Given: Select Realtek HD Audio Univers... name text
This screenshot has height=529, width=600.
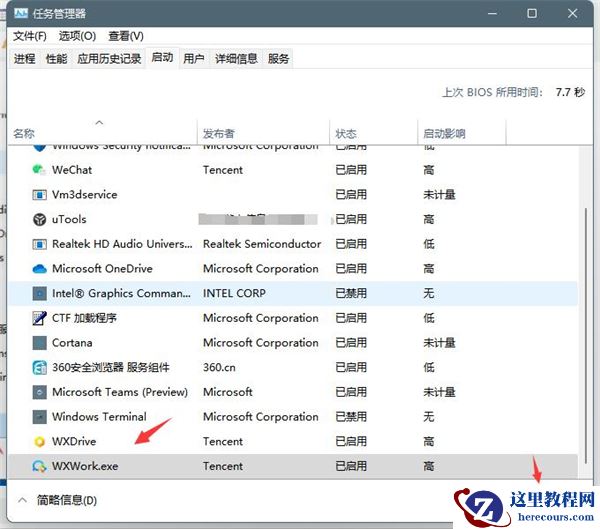Looking at the screenshot, I should [x=122, y=244].
